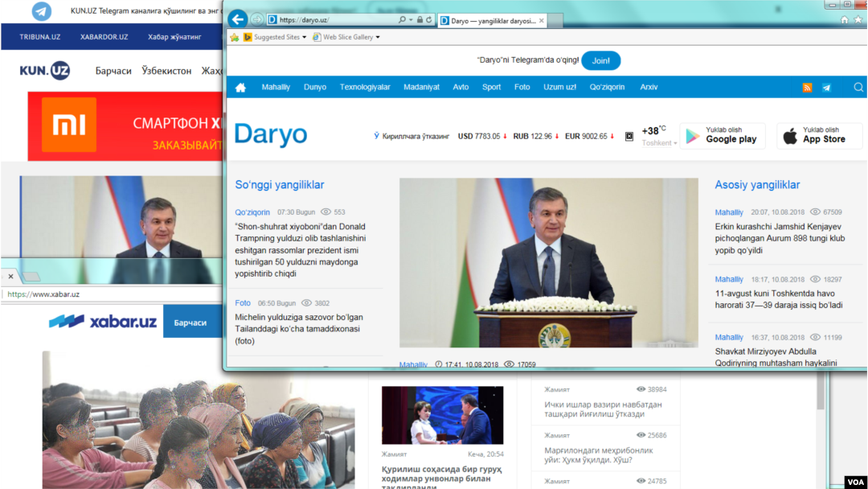Click the vertical scrollbar of rear window
Image resolution: width=868 pixels, height=489 pixels.
(x=821, y=390)
